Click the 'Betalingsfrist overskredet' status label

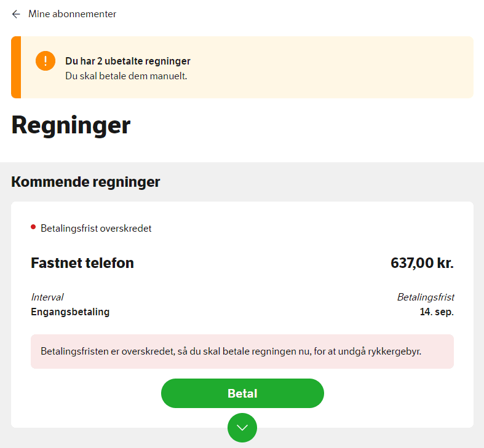coord(96,229)
